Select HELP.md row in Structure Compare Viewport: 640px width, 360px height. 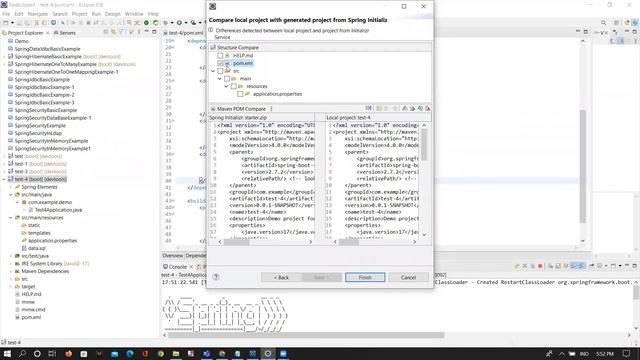243,56
